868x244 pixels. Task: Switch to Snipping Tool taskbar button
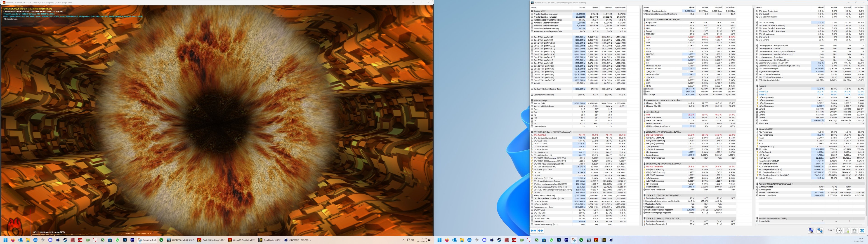[147, 240]
